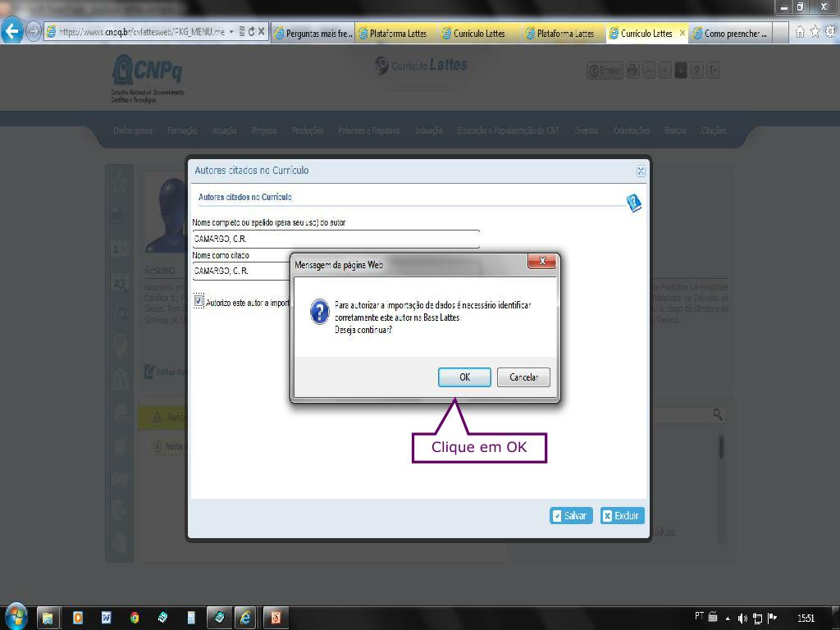Click the browser address bar URL
The image size is (840, 630).
tap(141, 32)
